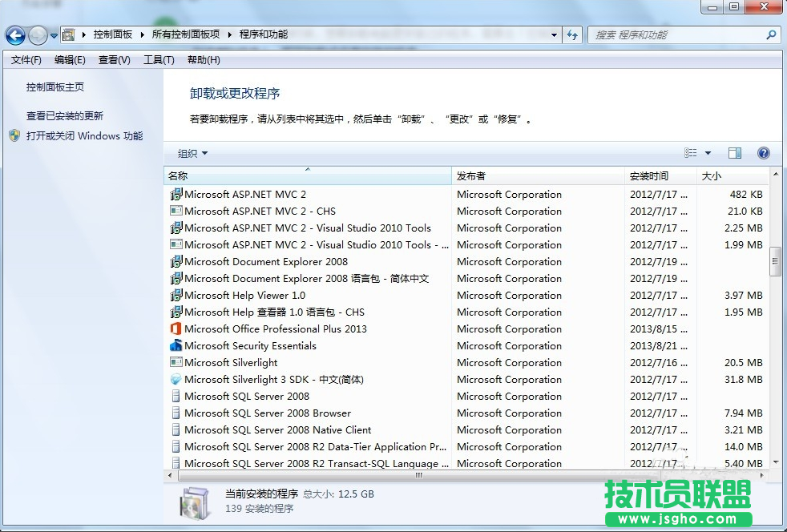Open the 组织 dropdown menu

(x=187, y=153)
